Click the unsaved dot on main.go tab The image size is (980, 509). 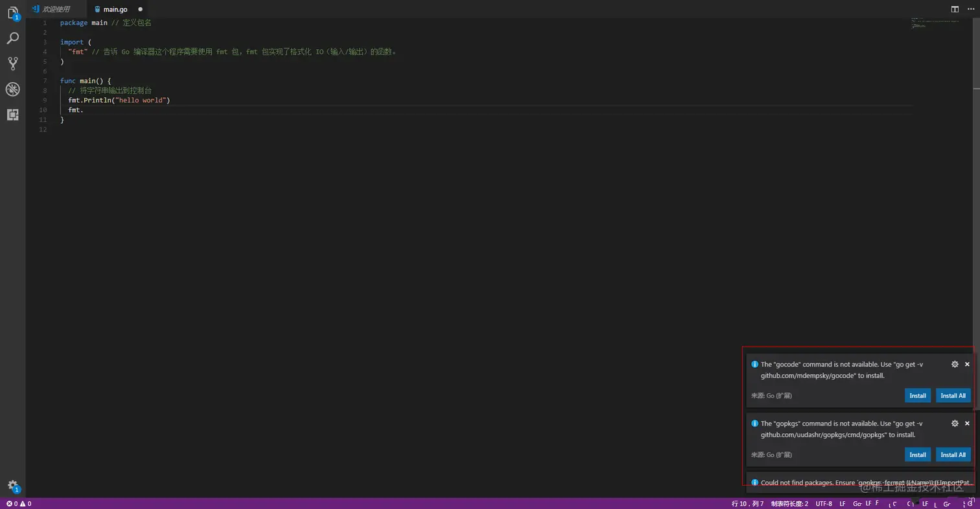pos(140,9)
